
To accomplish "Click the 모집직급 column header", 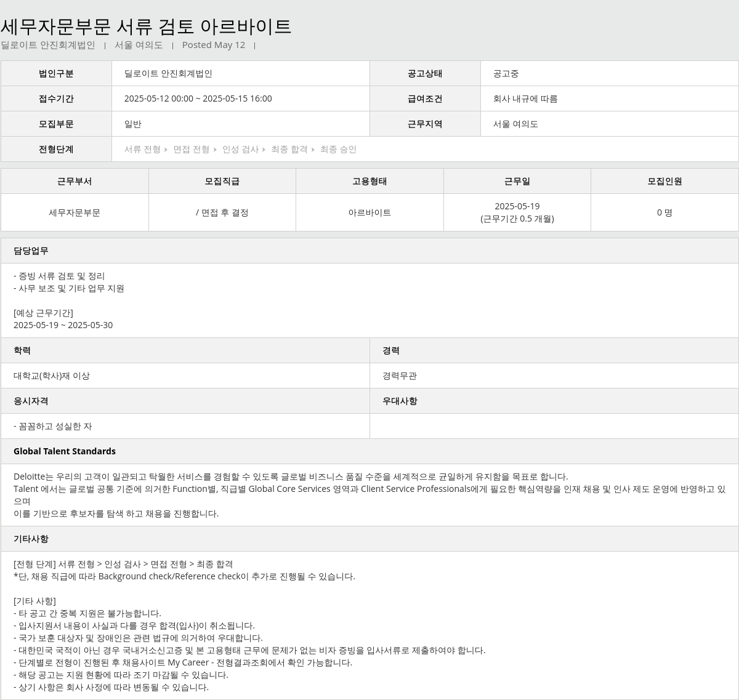I will (x=222, y=181).
